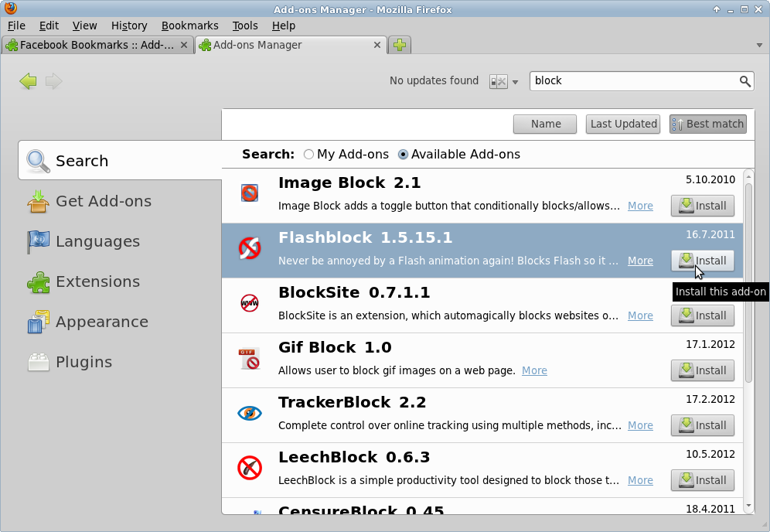770x532 pixels.
Task: Sort results by Best match
Action: coord(708,124)
